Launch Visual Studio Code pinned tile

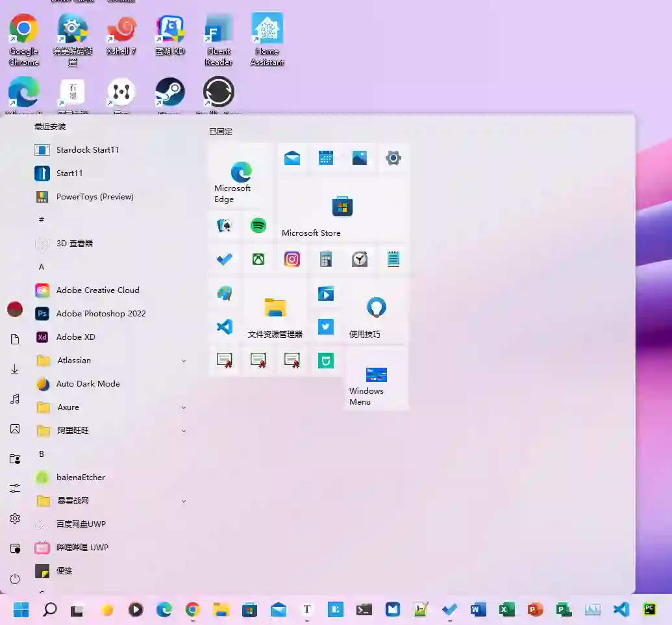[225, 327]
